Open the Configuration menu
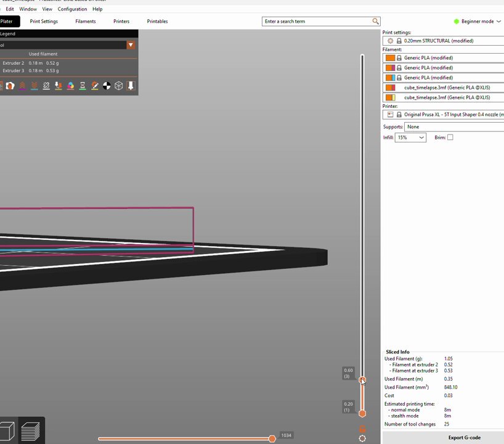This screenshot has width=504, height=444. pyautogui.click(x=72, y=9)
